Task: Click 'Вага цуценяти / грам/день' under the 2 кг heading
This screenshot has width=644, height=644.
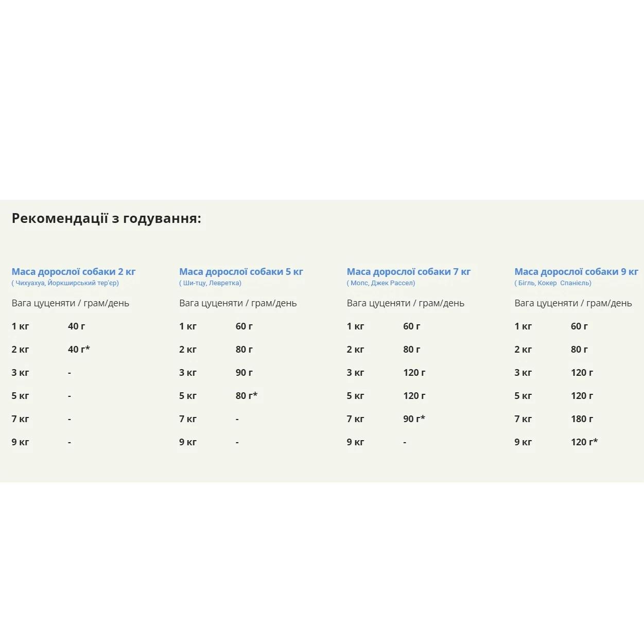Action: (x=71, y=303)
